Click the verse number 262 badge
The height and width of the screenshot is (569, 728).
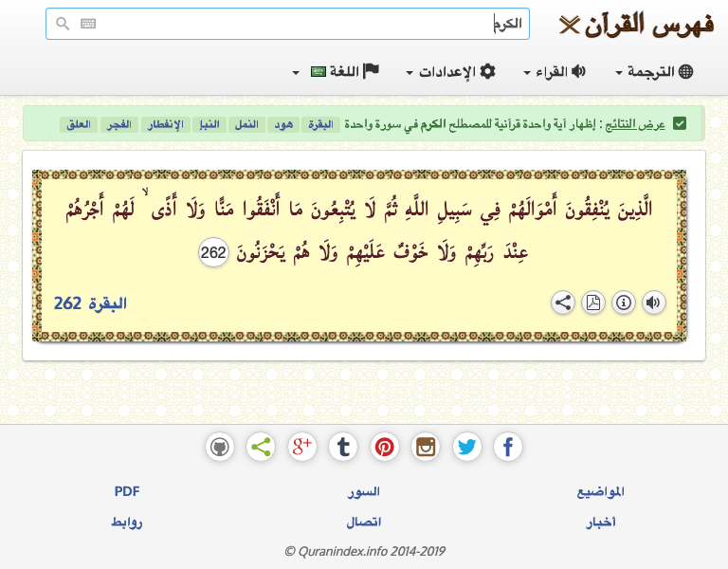tap(214, 252)
